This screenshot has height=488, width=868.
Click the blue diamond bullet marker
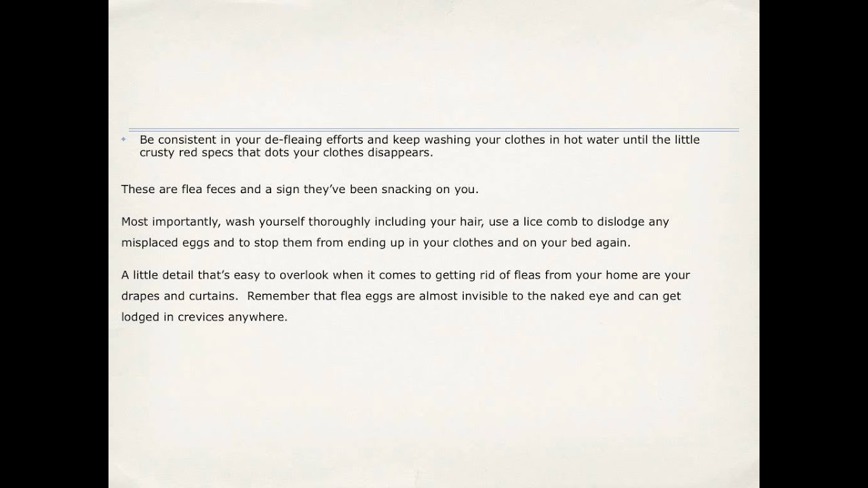(123, 139)
